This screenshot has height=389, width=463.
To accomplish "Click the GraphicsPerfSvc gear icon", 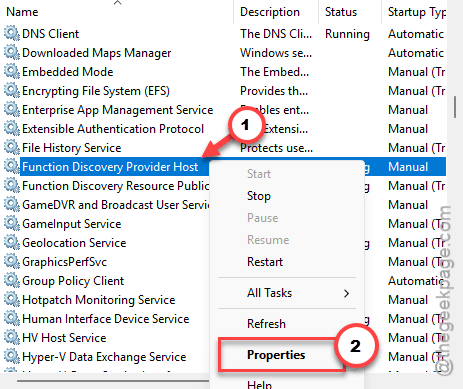I will tap(12, 262).
